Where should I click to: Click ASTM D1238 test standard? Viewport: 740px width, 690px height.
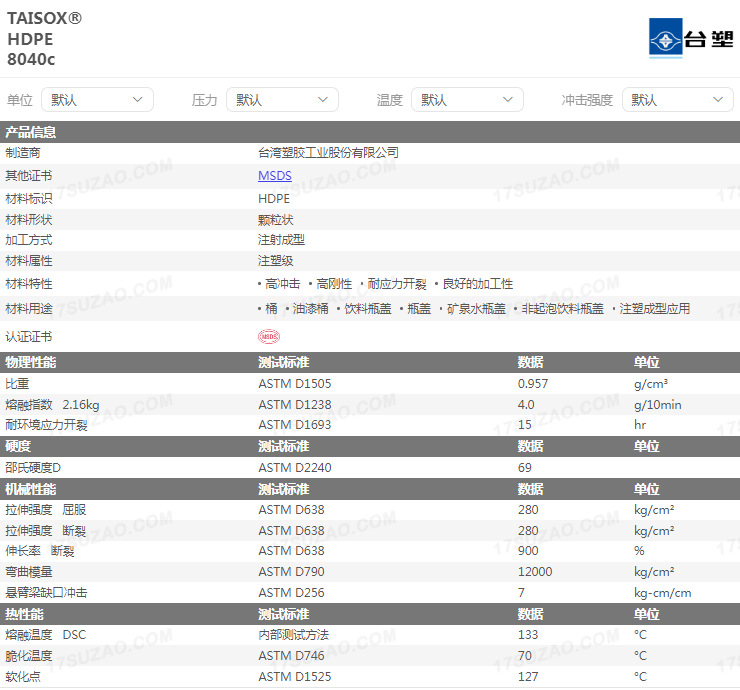294,404
